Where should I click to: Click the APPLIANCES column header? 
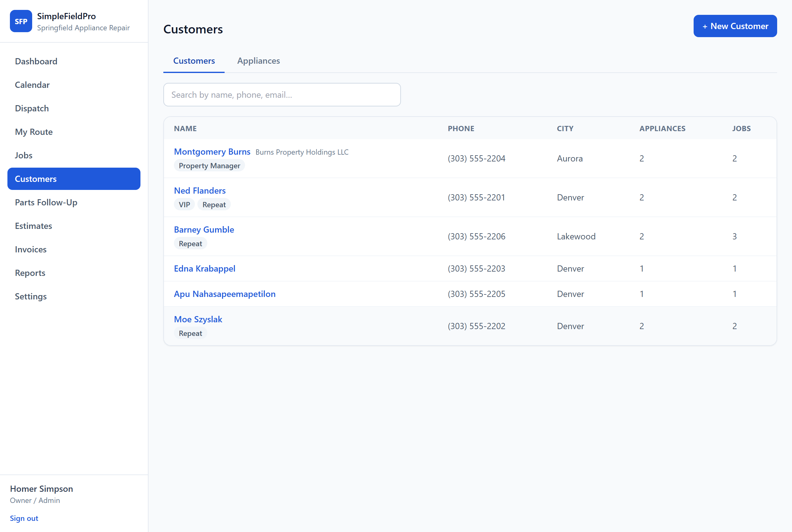(662, 129)
